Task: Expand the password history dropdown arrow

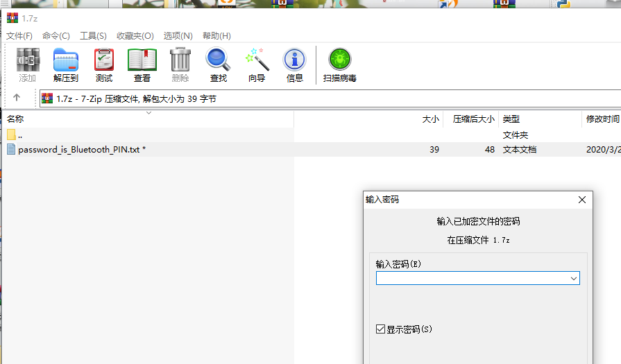Action: coord(574,279)
